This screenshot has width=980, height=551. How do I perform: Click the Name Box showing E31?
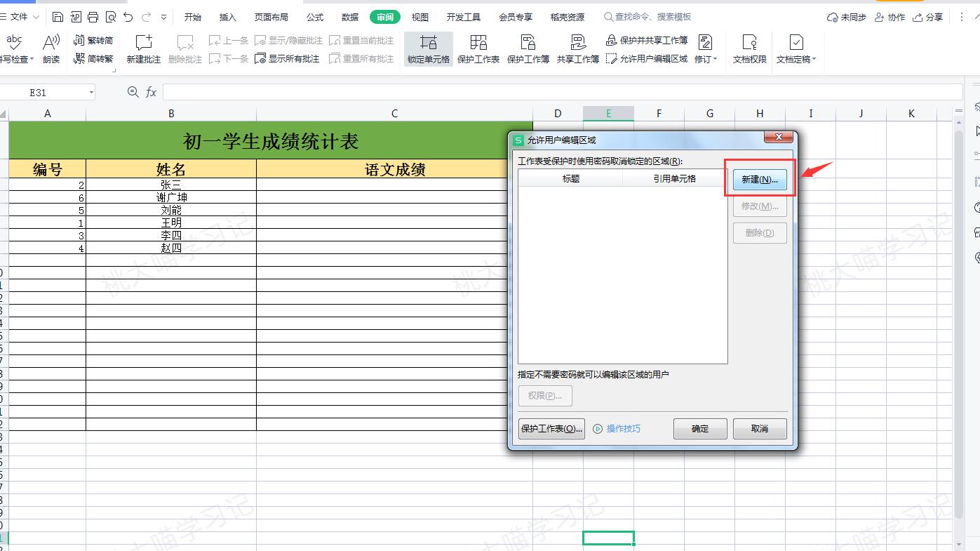(x=42, y=93)
